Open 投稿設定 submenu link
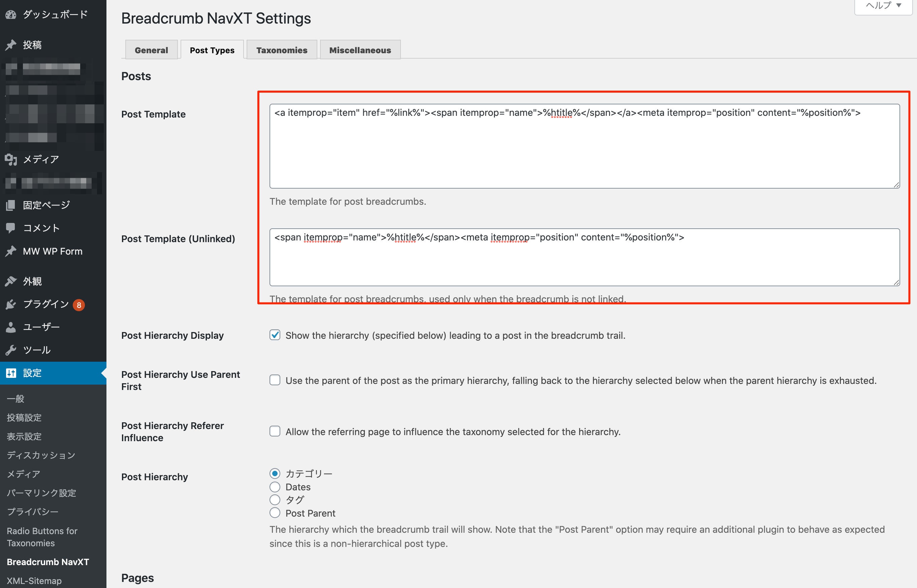 (x=24, y=418)
